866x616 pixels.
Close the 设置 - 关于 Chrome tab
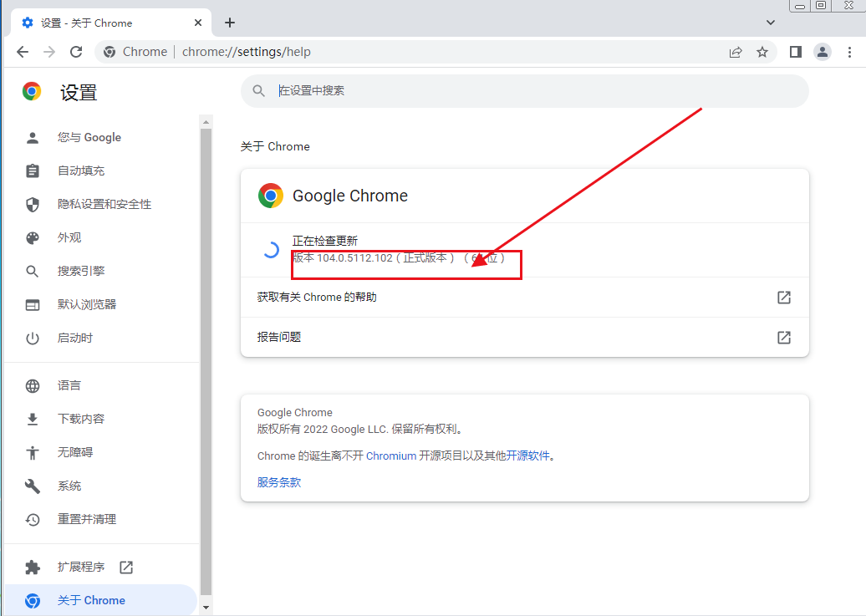[198, 23]
